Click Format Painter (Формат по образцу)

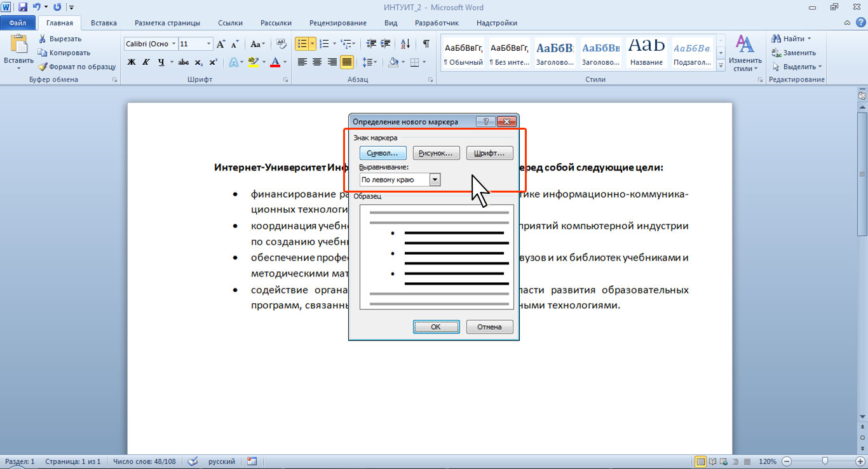tap(76, 67)
